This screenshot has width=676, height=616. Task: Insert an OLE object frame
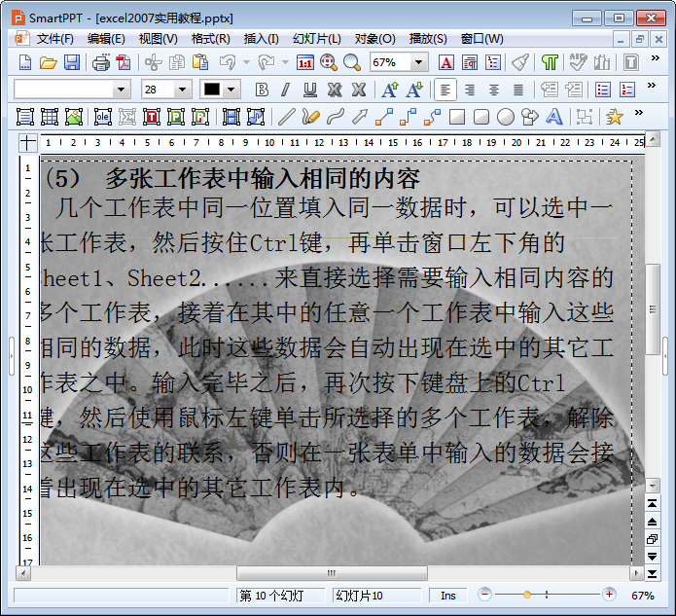102,117
